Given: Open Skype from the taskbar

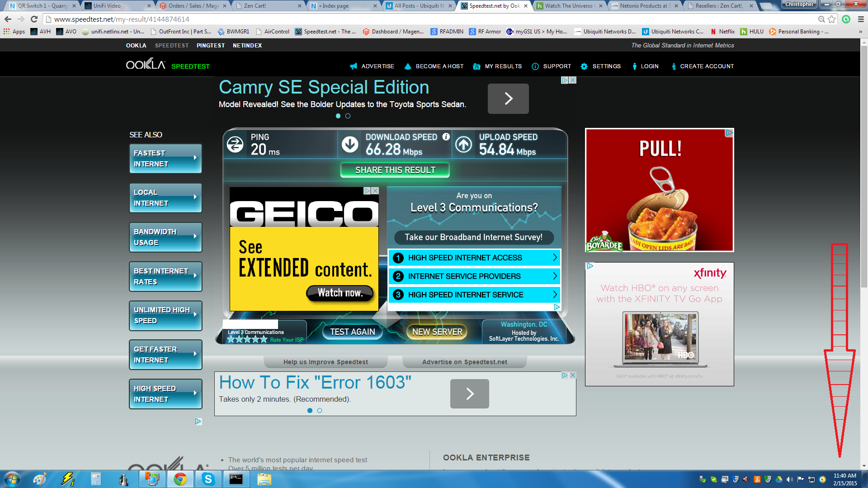Looking at the screenshot, I should pos(208,479).
